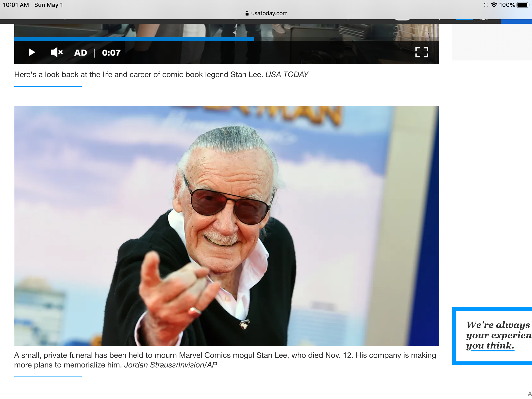Tap the usatoday.com address bar
Screen dimensions: 532x399
[266, 13]
